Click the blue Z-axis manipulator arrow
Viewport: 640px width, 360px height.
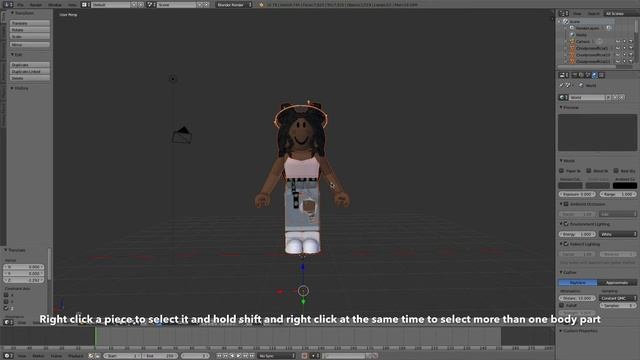302,267
